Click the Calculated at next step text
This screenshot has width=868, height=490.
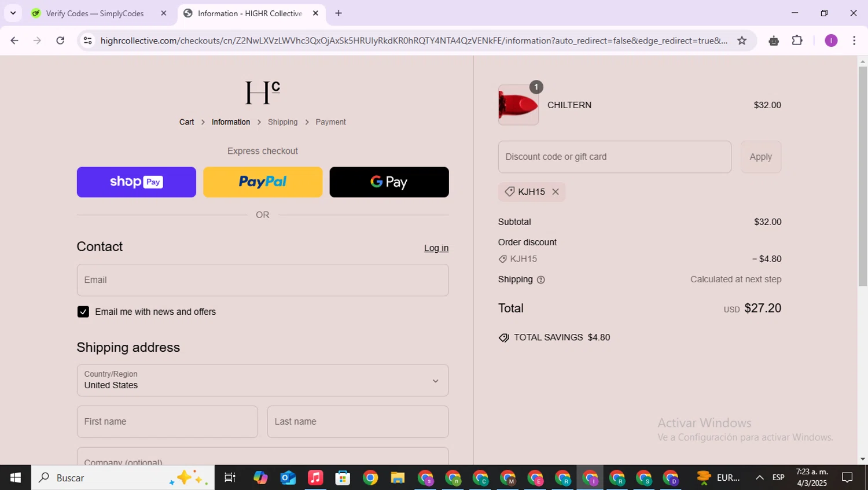click(735, 279)
